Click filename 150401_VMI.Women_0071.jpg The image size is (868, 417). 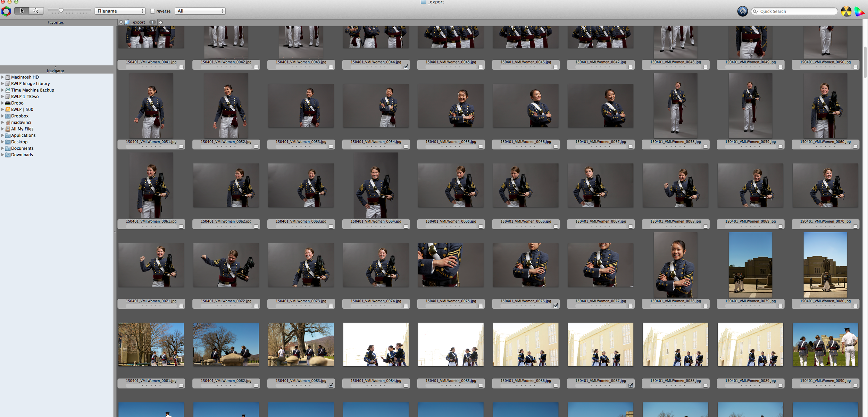point(151,301)
